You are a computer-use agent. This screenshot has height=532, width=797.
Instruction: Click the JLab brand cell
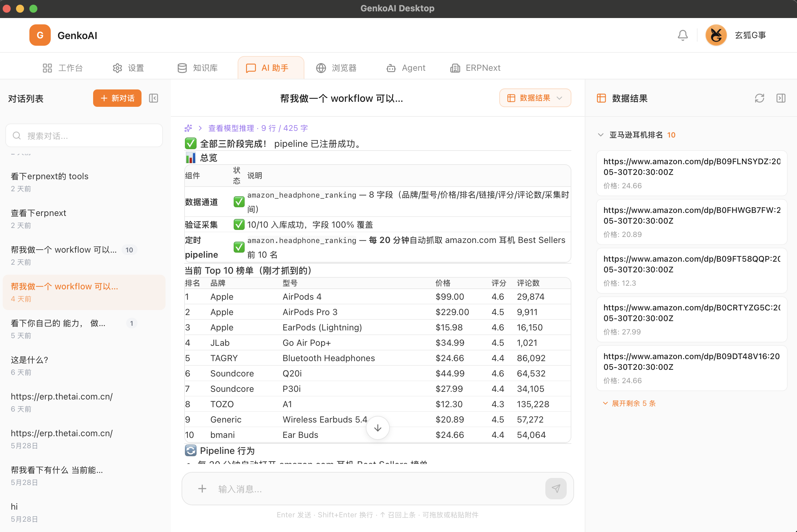[220, 343]
